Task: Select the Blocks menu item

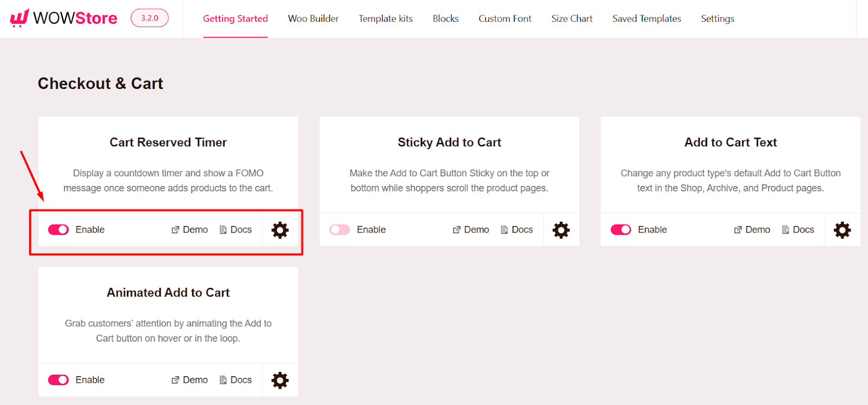Action: (444, 18)
